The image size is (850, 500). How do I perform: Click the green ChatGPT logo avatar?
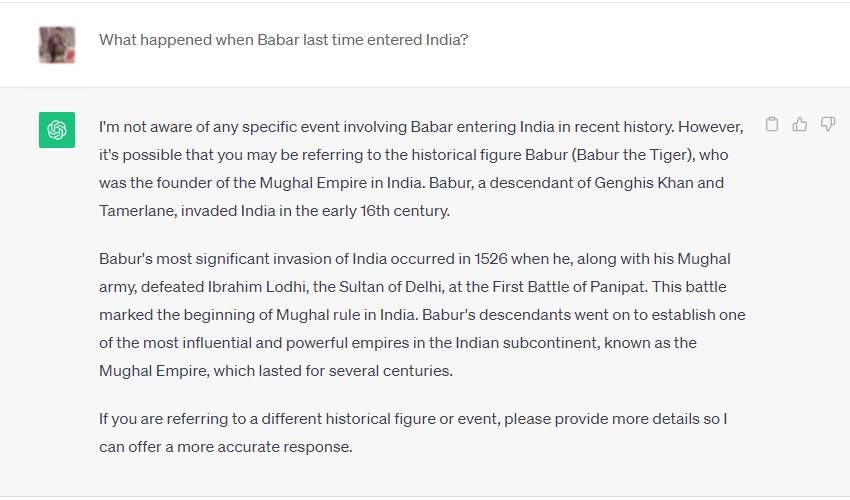pos(57,130)
